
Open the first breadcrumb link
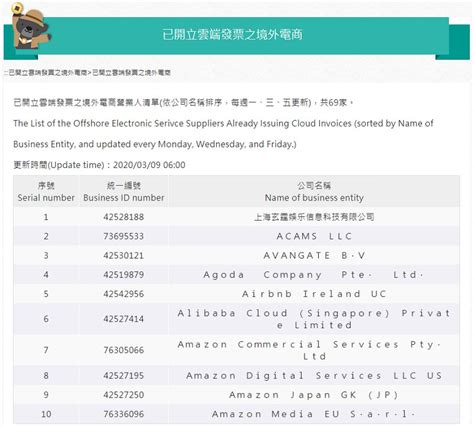[47, 73]
